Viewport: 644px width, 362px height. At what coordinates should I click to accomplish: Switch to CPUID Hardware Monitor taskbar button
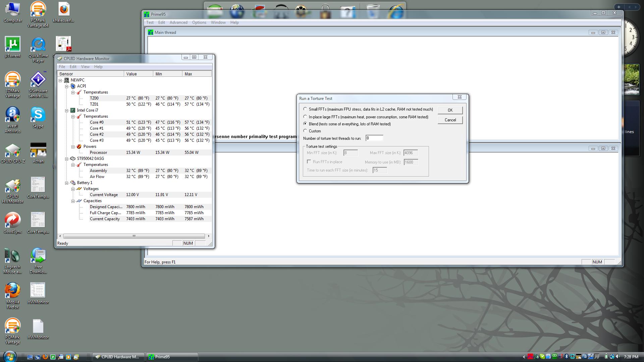[118, 357]
